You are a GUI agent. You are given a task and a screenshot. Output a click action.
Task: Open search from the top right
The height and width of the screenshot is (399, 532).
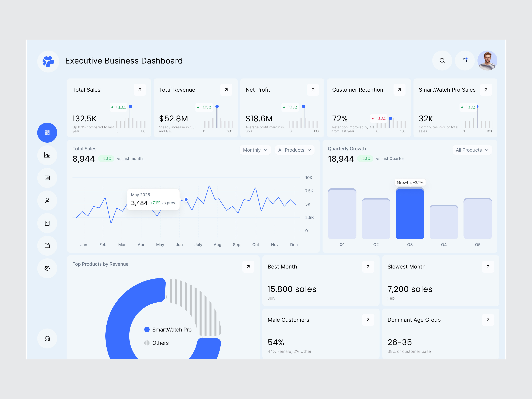coord(442,61)
